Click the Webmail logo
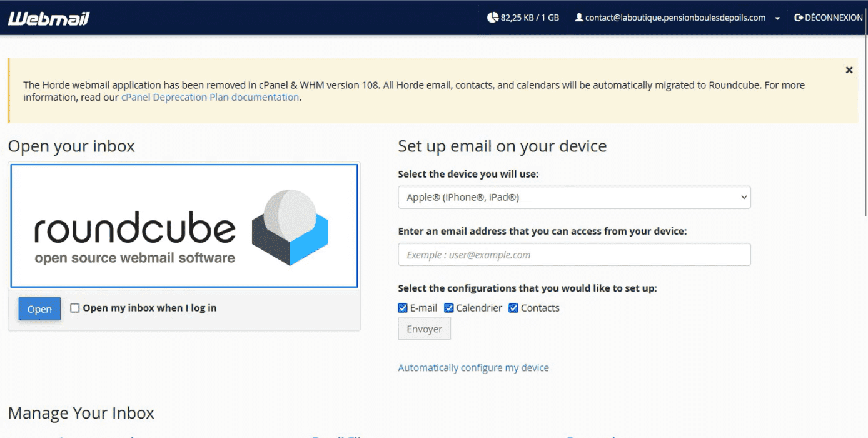Viewport: 868px width, 438px height. (49, 18)
